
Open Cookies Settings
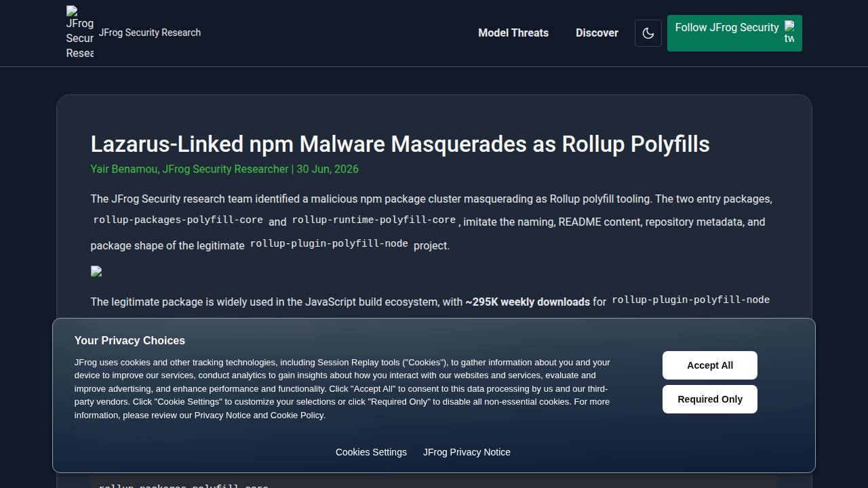371,452
